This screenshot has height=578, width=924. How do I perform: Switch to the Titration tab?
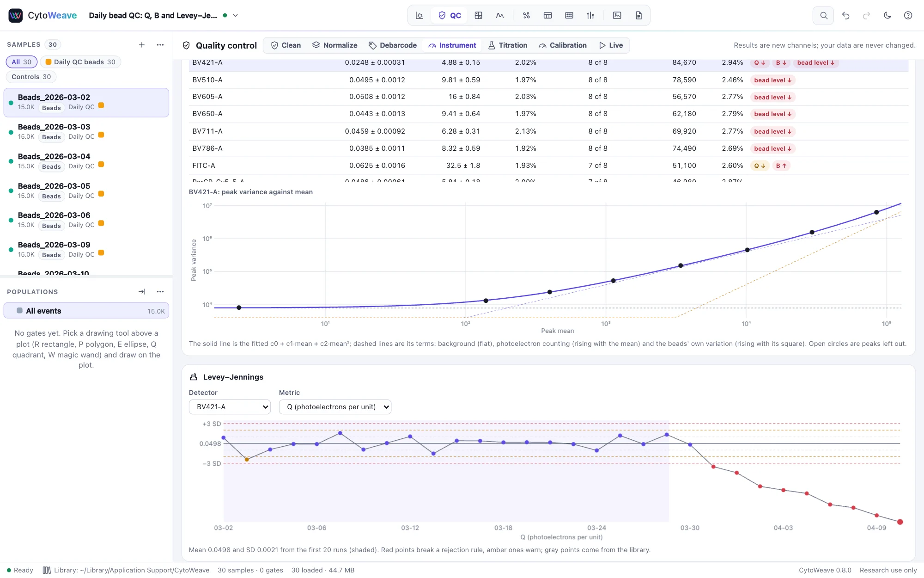[508, 45]
